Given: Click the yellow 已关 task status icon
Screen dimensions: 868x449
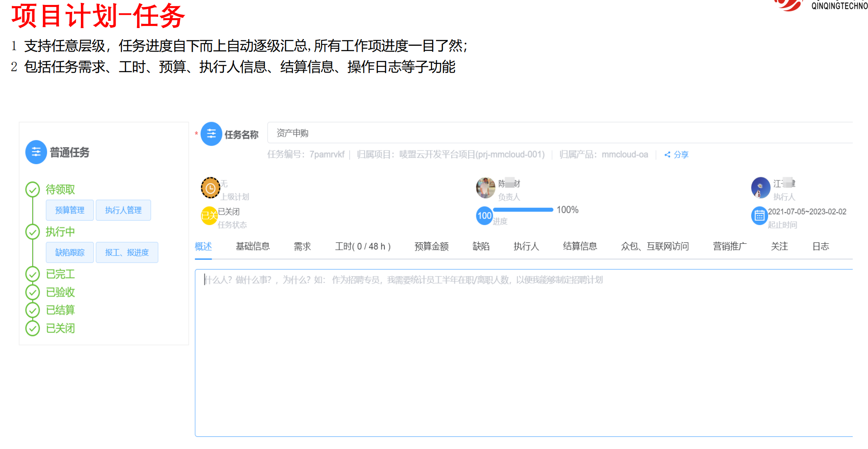Looking at the screenshot, I should [x=209, y=216].
